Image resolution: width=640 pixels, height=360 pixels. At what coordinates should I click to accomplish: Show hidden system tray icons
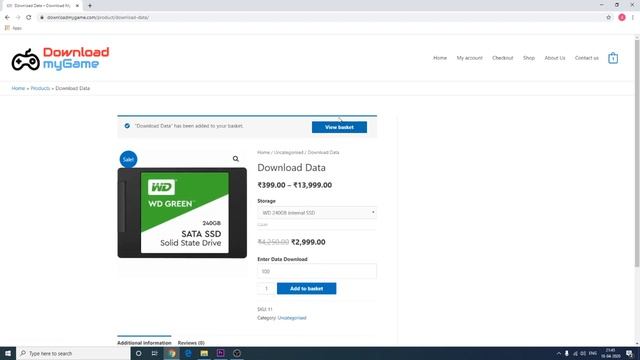tap(558, 353)
